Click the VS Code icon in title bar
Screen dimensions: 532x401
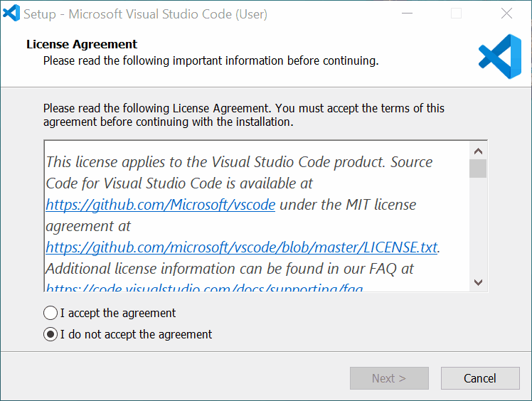[11, 14]
